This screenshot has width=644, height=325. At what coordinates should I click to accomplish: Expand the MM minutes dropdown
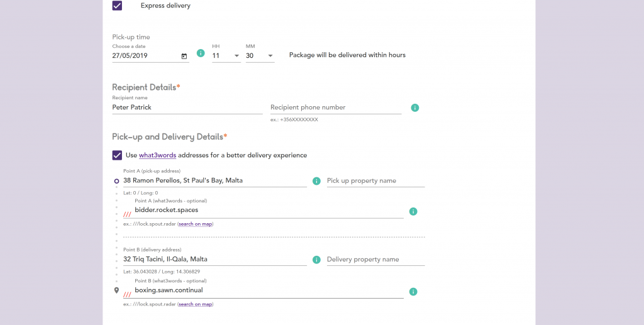(x=260, y=56)
